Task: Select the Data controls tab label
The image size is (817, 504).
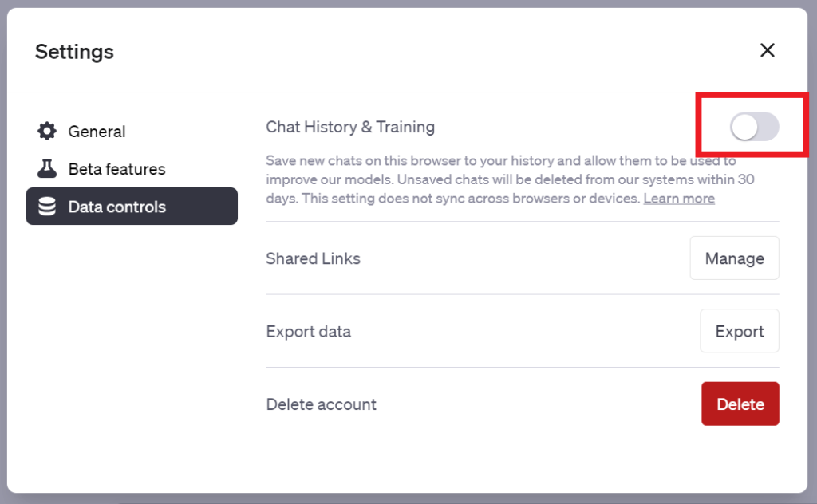Action: (116, 207)
